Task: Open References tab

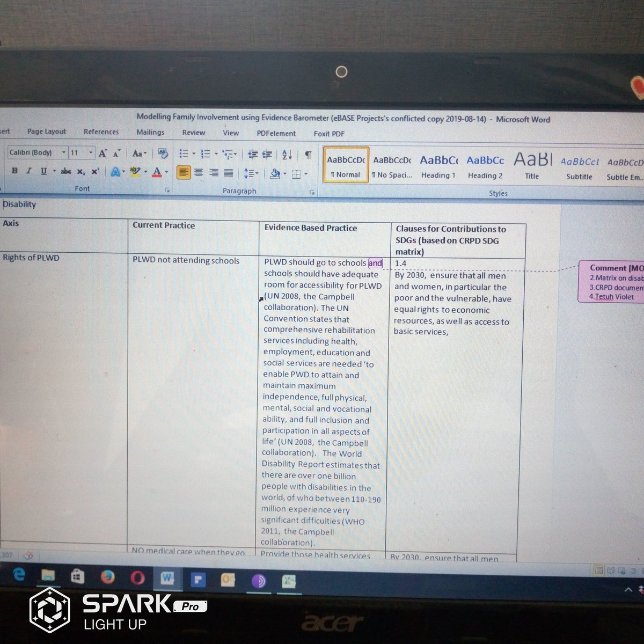Action: (101, 131)
